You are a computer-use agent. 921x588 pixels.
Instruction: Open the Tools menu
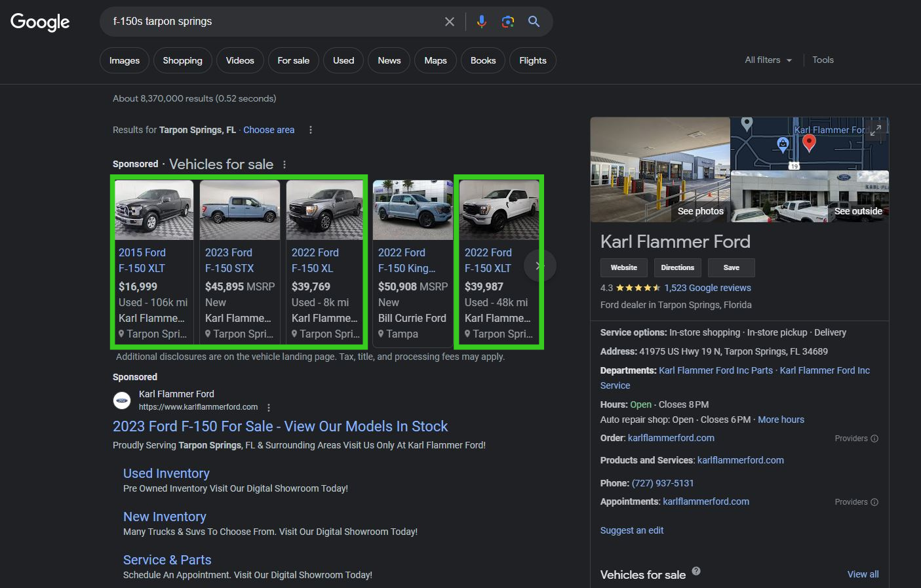[x=823, y=60]
